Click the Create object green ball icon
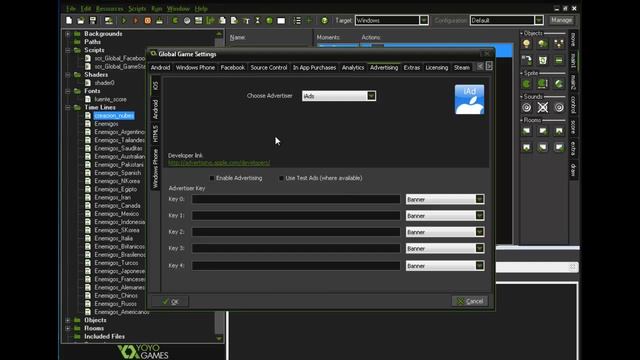This screenshot has width=640, height=360. point(269,20)
